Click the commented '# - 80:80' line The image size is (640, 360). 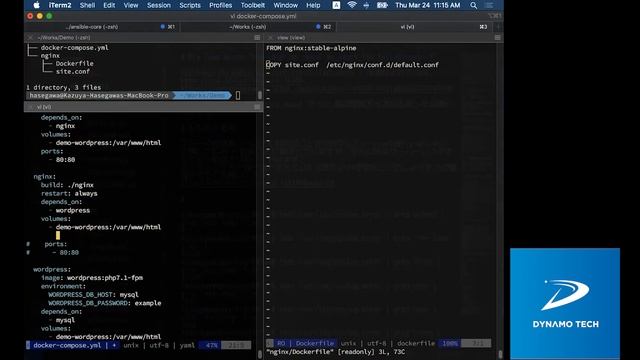(52, 253)
